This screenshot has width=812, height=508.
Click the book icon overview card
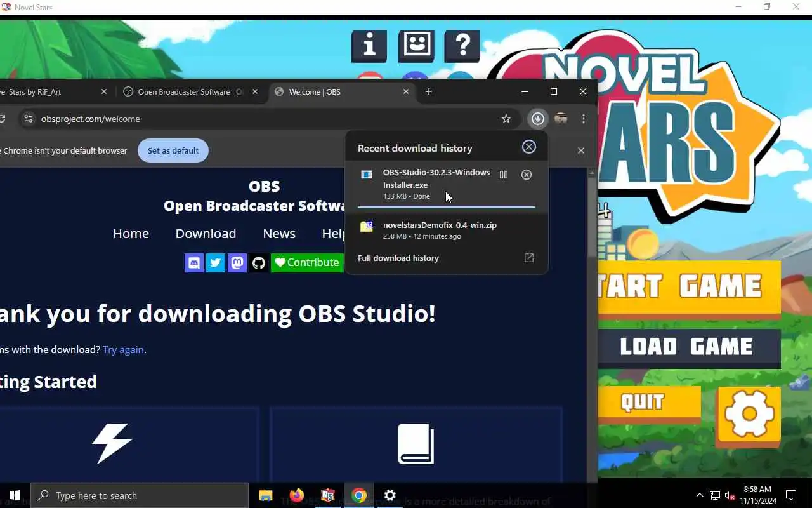416,444
